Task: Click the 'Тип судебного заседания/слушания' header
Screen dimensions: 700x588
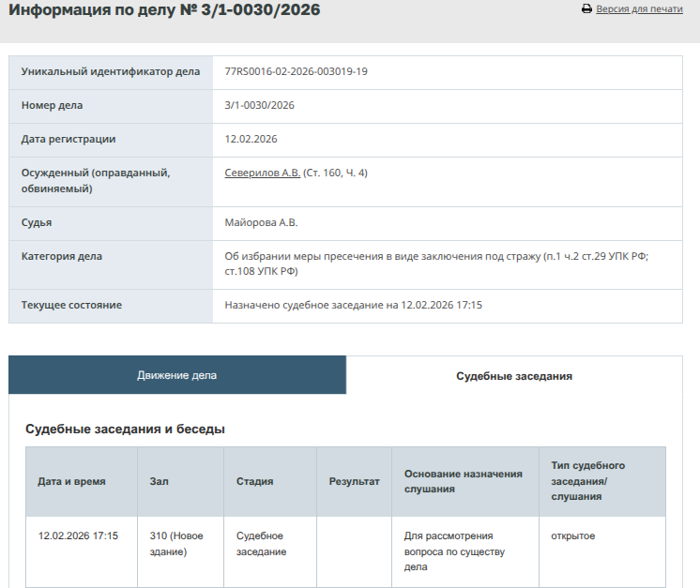Action: (587, 481)
